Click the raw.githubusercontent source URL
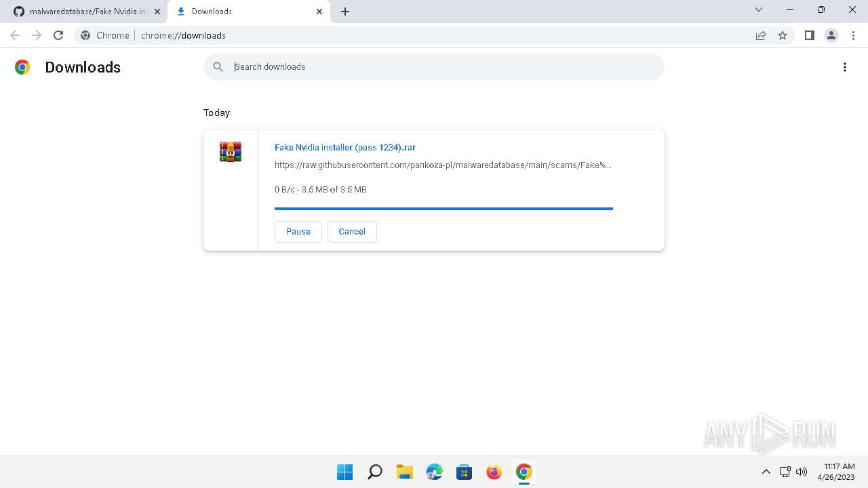The width and height of the screenshot is (868, 488). [x=443, y=165]
